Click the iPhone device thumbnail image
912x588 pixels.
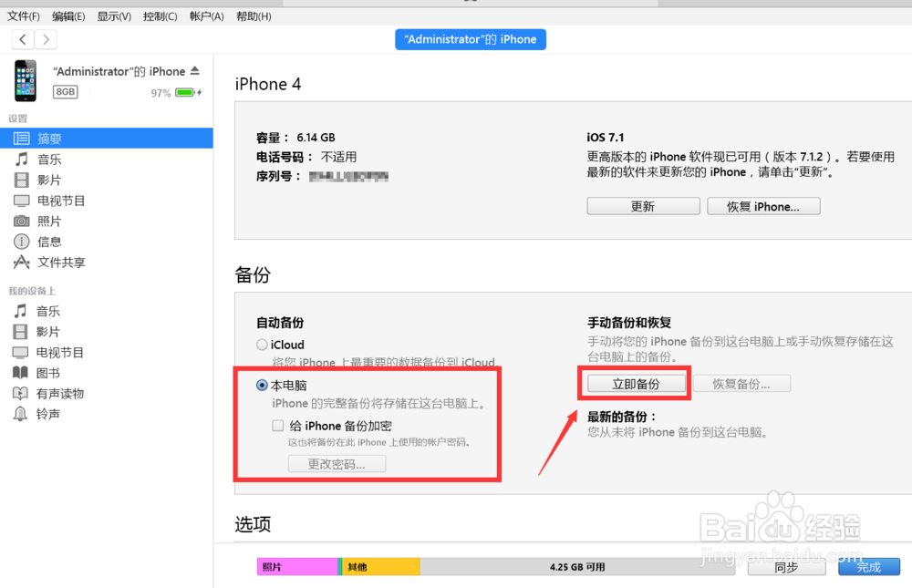(x=25, y=81)
